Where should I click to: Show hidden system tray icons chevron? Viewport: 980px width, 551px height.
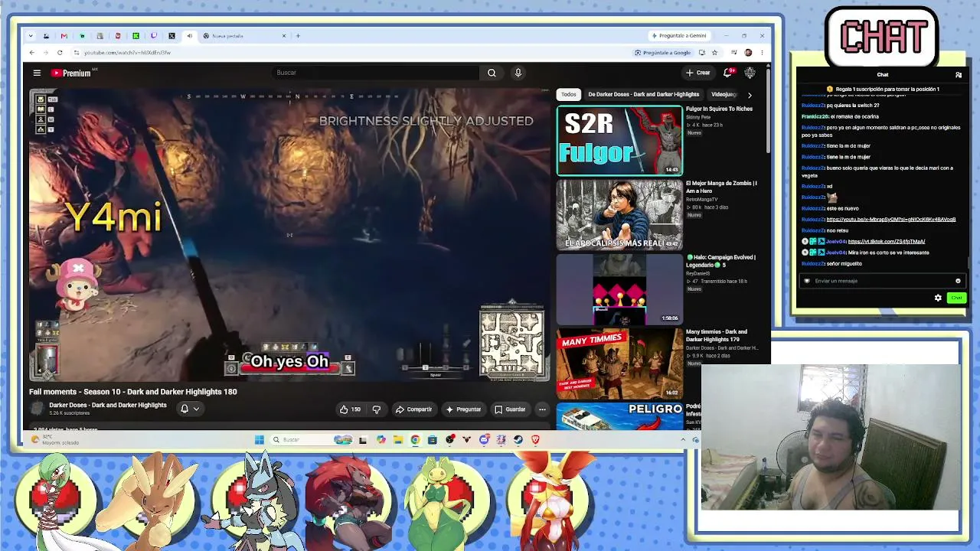coord(683,439)
